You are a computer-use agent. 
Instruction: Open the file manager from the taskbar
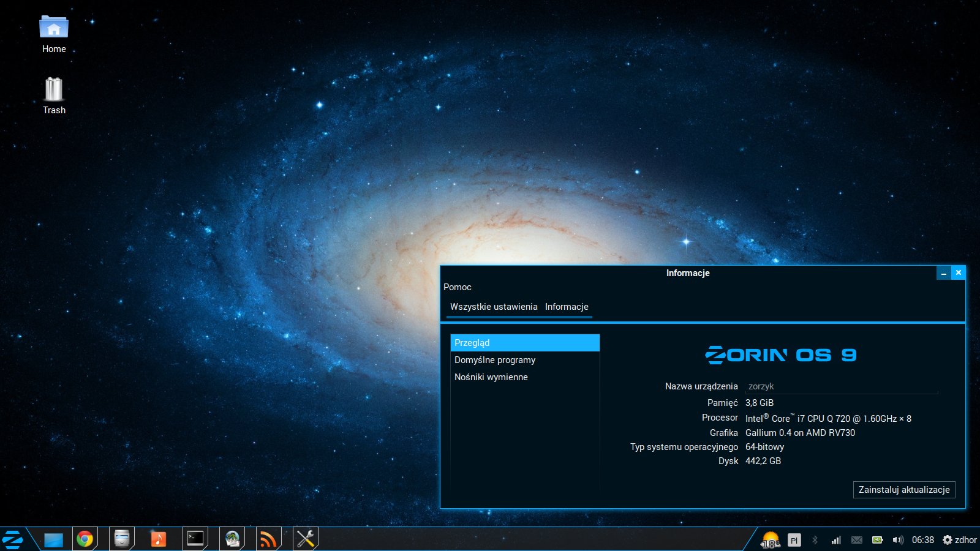point(122,539)
